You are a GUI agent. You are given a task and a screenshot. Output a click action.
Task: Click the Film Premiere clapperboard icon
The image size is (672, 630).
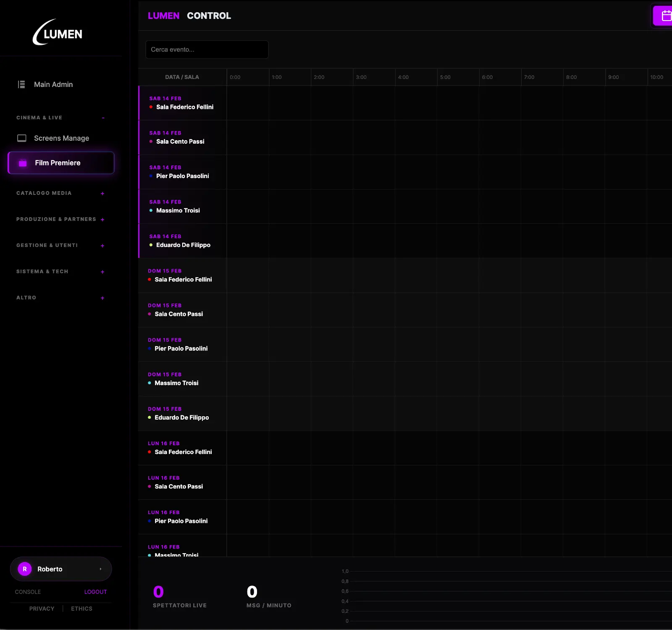(x=23, y=163)
